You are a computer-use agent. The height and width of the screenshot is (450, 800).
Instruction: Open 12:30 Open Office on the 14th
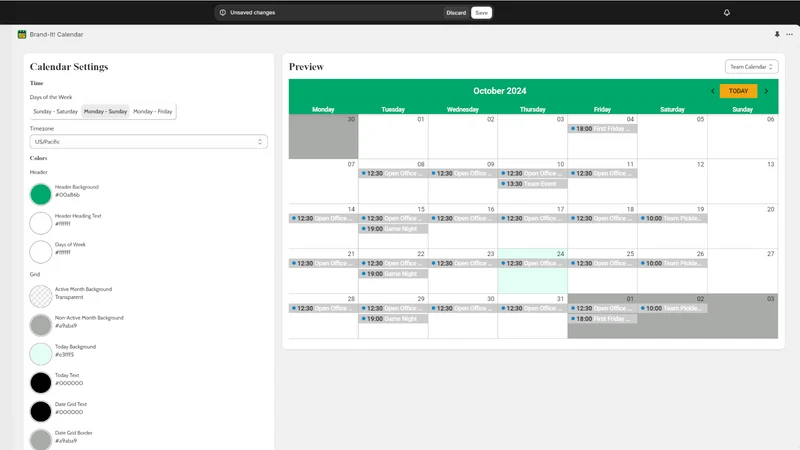(323, 218)
